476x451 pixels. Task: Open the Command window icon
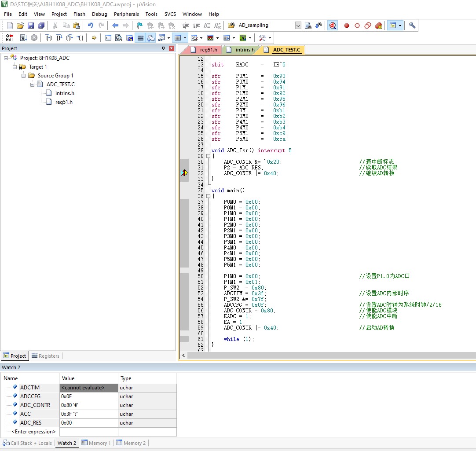coord(108,38)
